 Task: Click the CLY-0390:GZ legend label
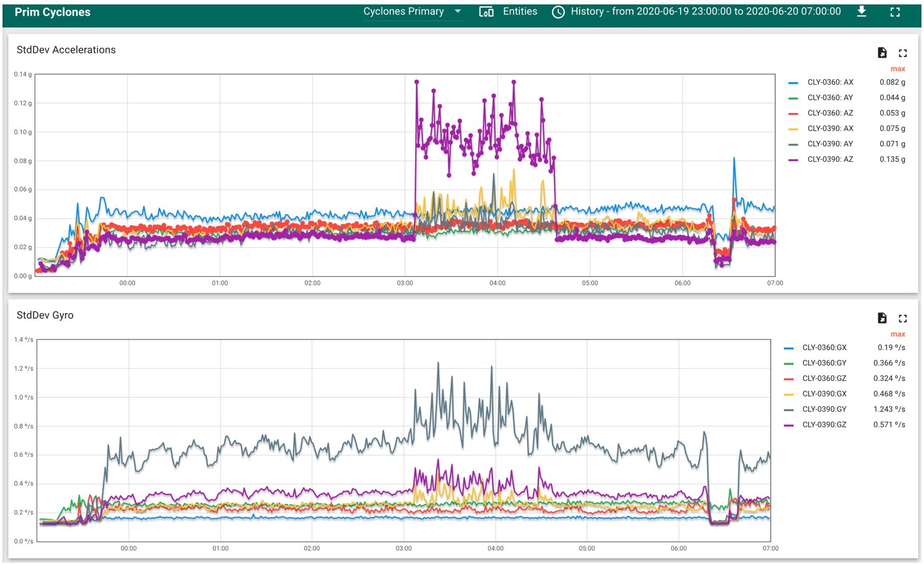[x=824, y=425]
